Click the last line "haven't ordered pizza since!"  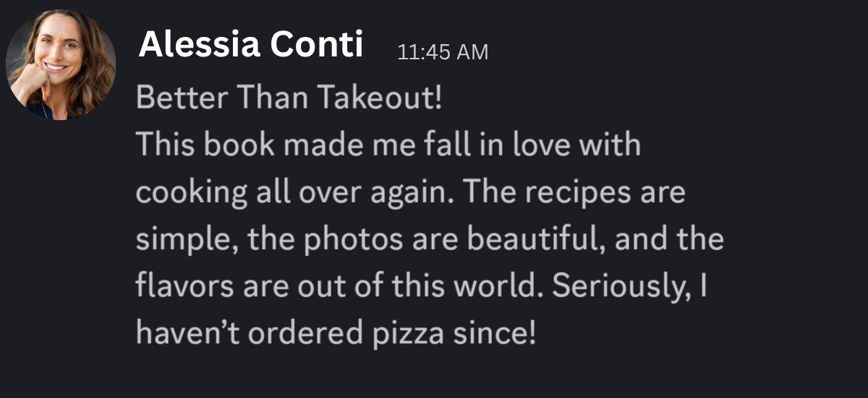coord(336,334)
